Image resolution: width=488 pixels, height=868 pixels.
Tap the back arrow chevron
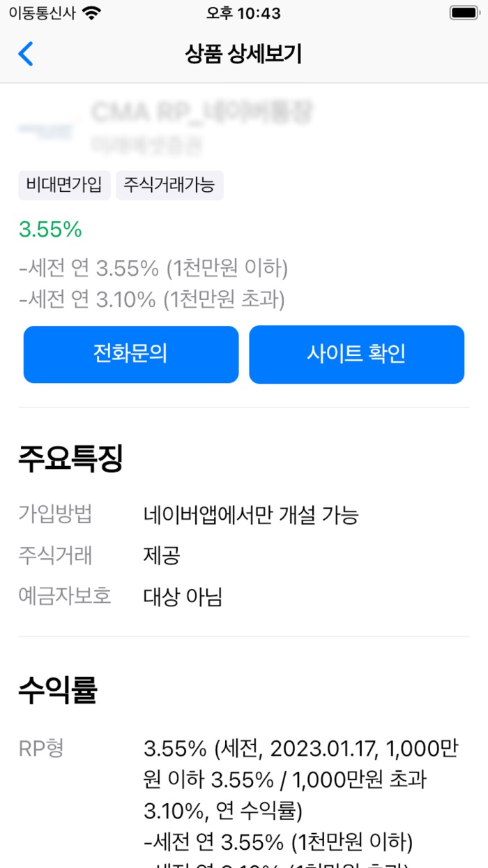click(26, 54)
